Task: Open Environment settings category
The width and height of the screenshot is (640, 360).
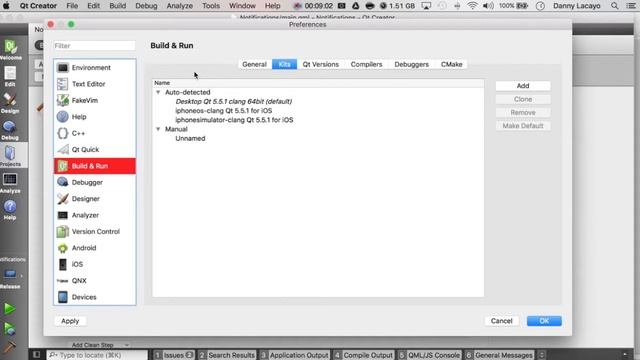Action: (94, 68)
